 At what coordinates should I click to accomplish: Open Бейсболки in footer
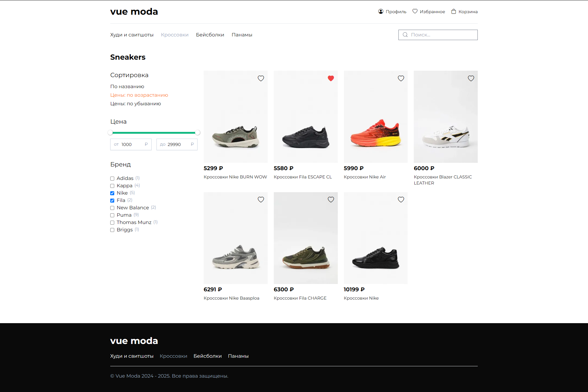click(208, 356)
